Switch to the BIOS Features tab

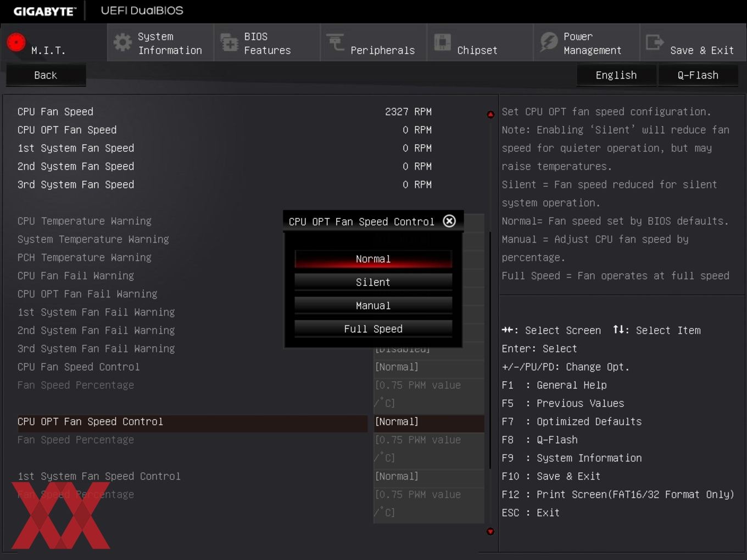click(267, 42)
